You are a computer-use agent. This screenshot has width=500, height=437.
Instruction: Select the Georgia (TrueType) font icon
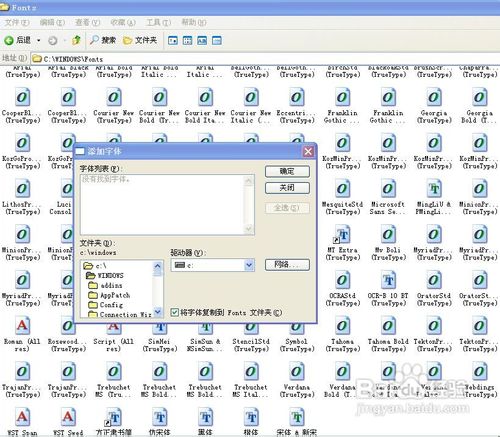click(x=434, y=97)
